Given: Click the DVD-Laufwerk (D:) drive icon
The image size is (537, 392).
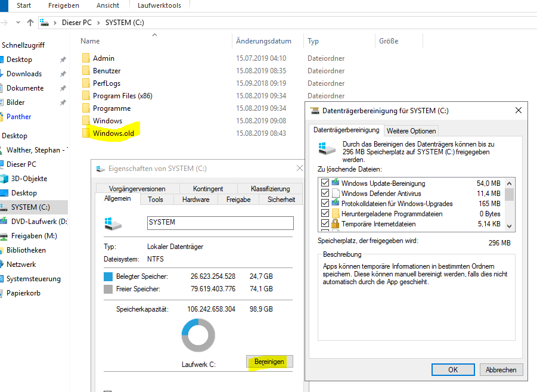Looking at the screenshot, I should click(x=4, y=222).
